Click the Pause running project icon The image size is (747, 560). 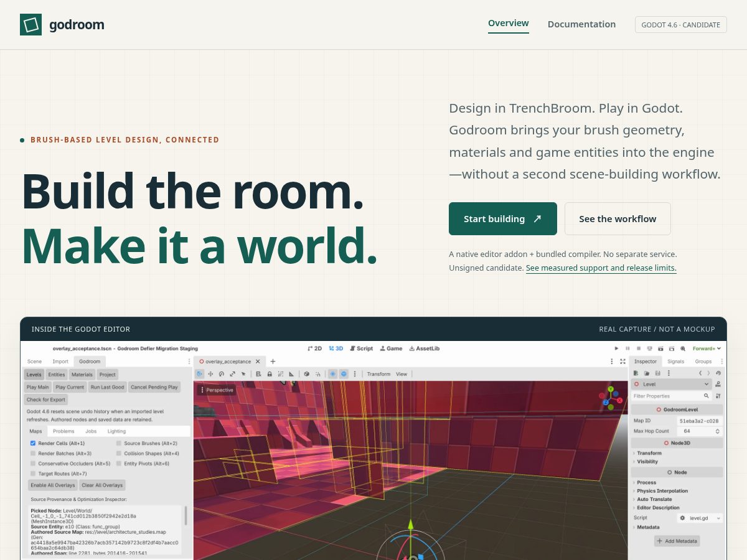(x=627, y=348)
